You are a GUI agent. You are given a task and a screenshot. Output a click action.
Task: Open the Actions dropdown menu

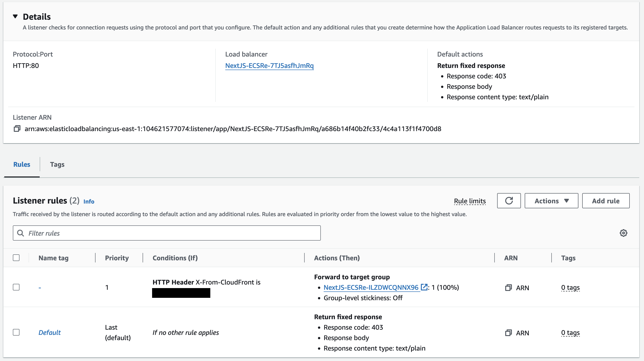tap(551, 201)
